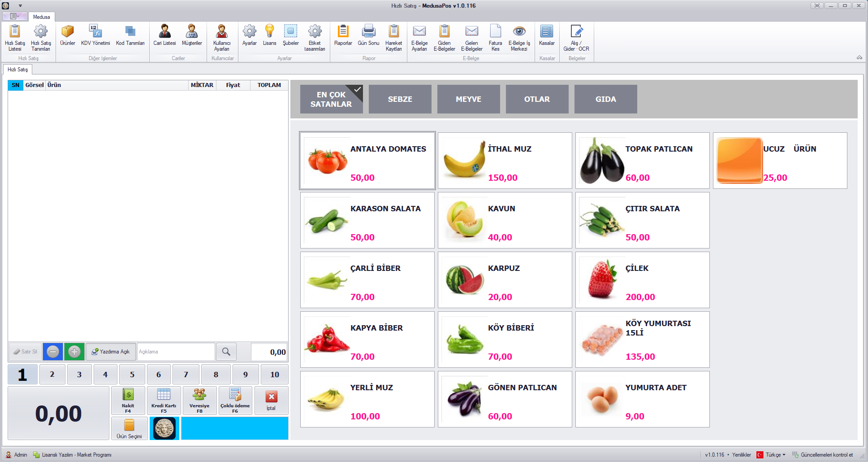Open Alış / Gider OCR icon

[x=576, y=38]
